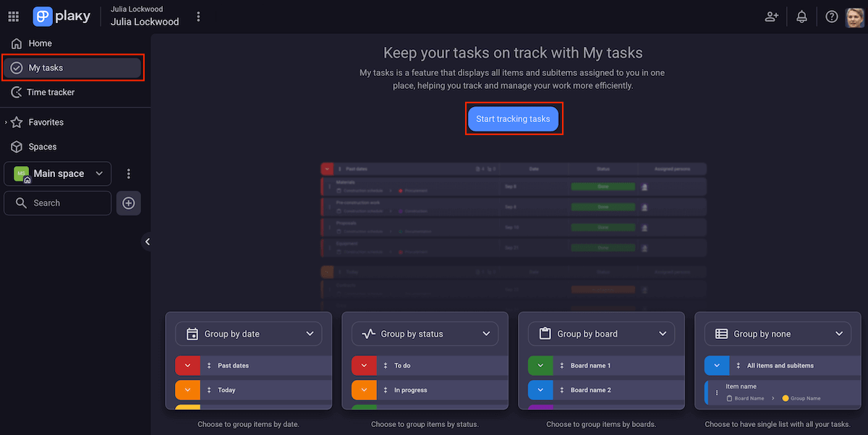Click your profile avatar picture
Image resolution: width=868 pixels, height=435 pixels.
click(x=854, y=16)
